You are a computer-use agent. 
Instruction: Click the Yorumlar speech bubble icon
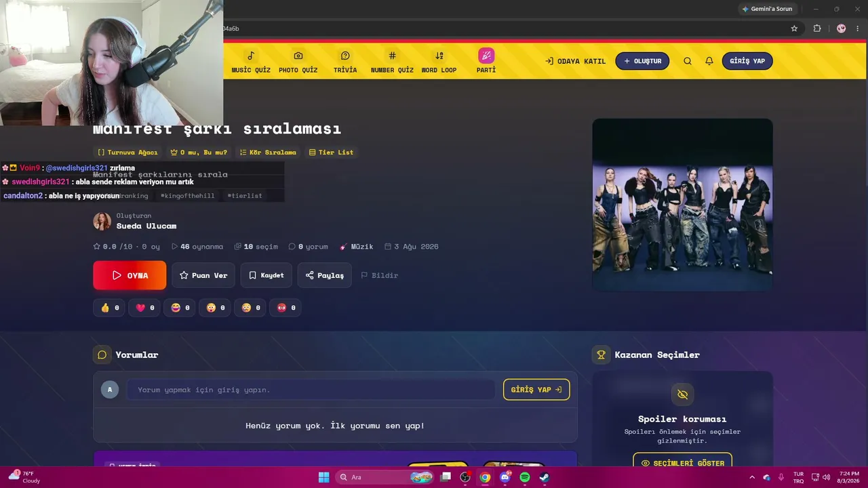pyautogui.click(x=102, y=355)
